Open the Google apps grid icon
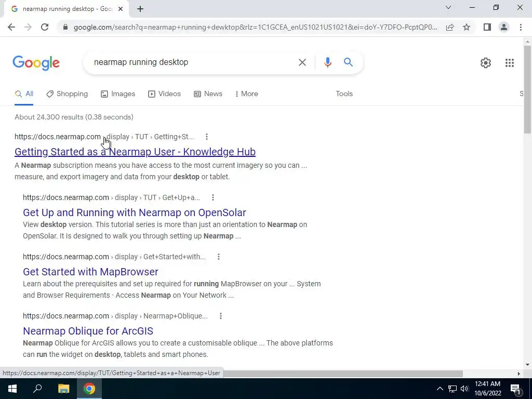The height and width of the screenshot is (399, 532). (509, 63)
